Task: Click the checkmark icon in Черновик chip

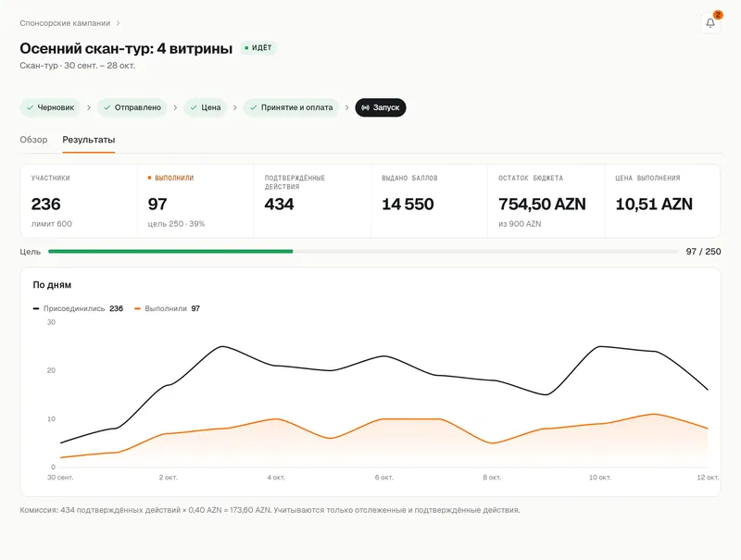Action: pyautogui.click(x=31, y=107)
